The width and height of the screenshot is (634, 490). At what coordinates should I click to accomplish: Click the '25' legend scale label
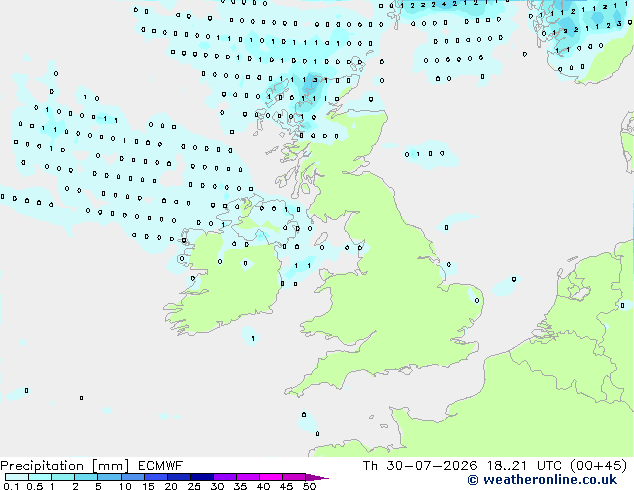[x=194, y=486]
